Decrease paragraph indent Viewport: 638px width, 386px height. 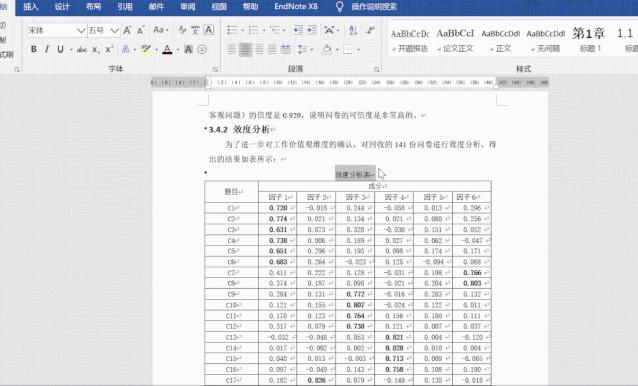(298, 30)
